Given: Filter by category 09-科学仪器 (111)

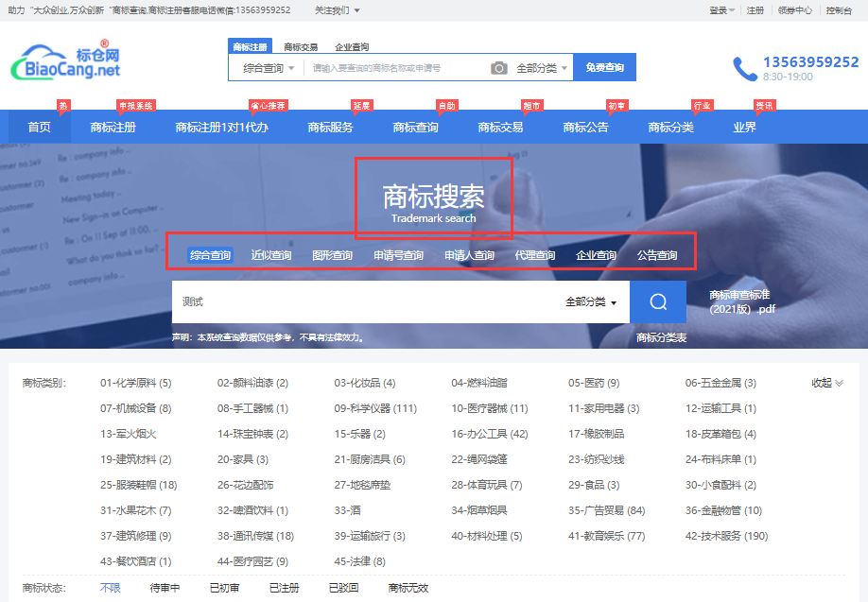Looking at the screenshot, I should [375, 408].
